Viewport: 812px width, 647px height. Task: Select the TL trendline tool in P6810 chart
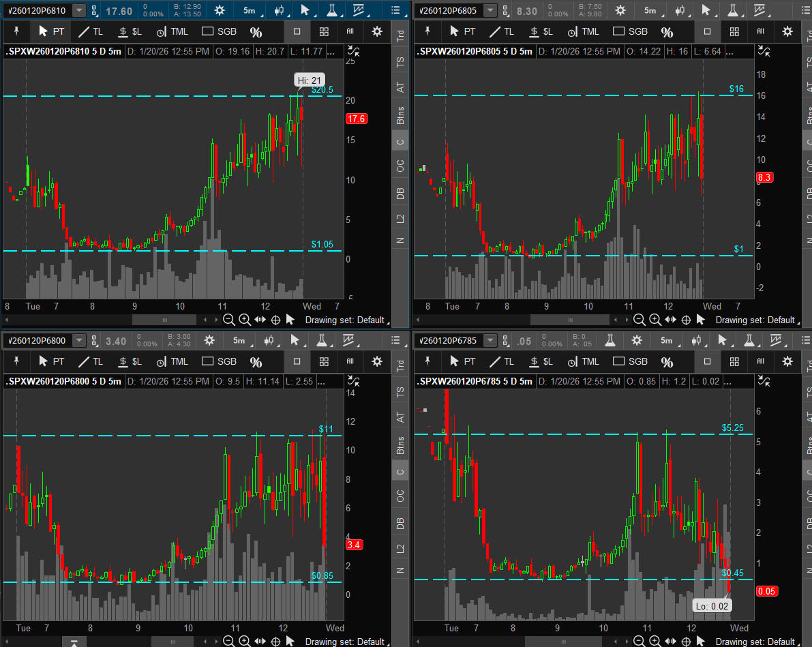pyautogui.click(x=90, y=32)
